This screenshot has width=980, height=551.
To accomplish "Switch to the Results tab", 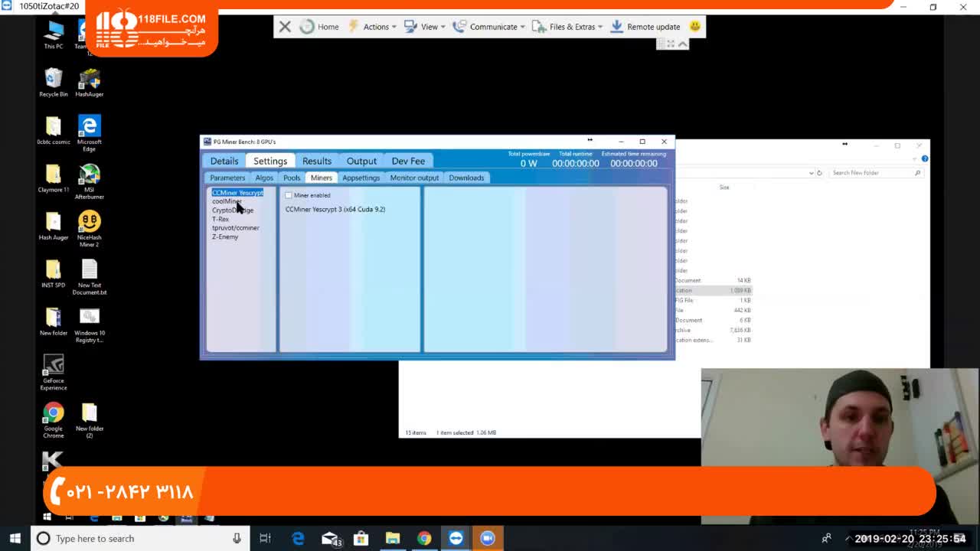I will coord(316,161).
